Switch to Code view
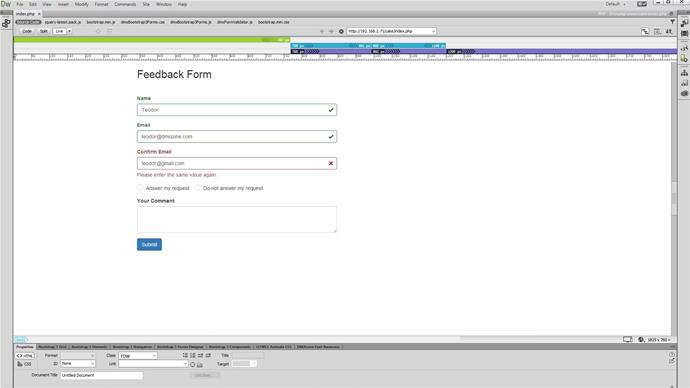The height and width of the screenshot is (388, 690). [x=27, y=31]
